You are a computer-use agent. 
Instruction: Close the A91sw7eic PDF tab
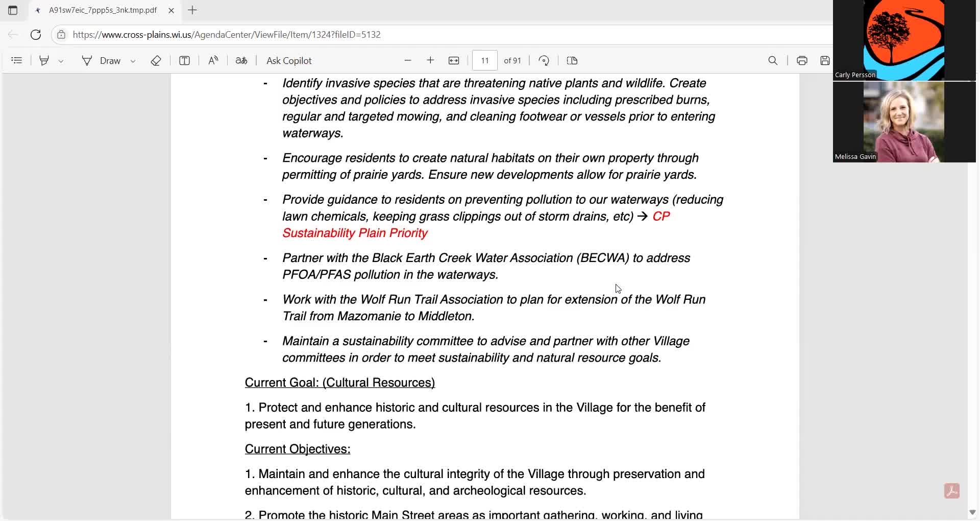[171, 10]
